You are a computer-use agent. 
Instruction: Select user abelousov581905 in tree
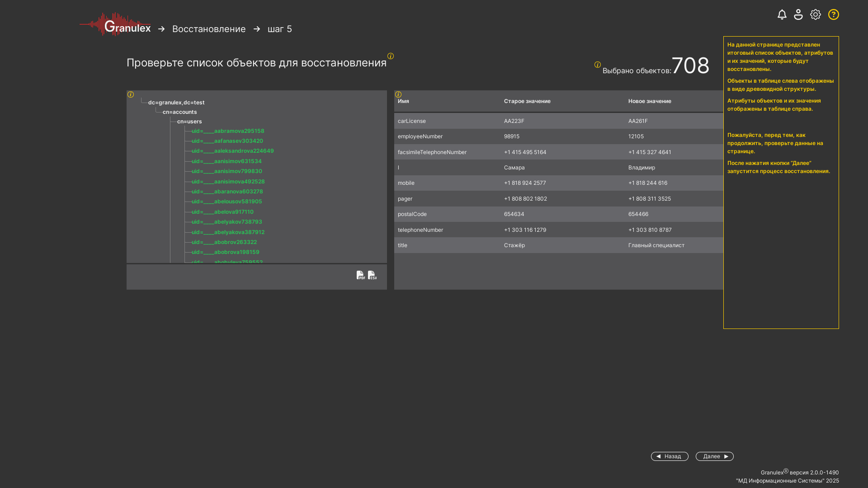[227, 202]
